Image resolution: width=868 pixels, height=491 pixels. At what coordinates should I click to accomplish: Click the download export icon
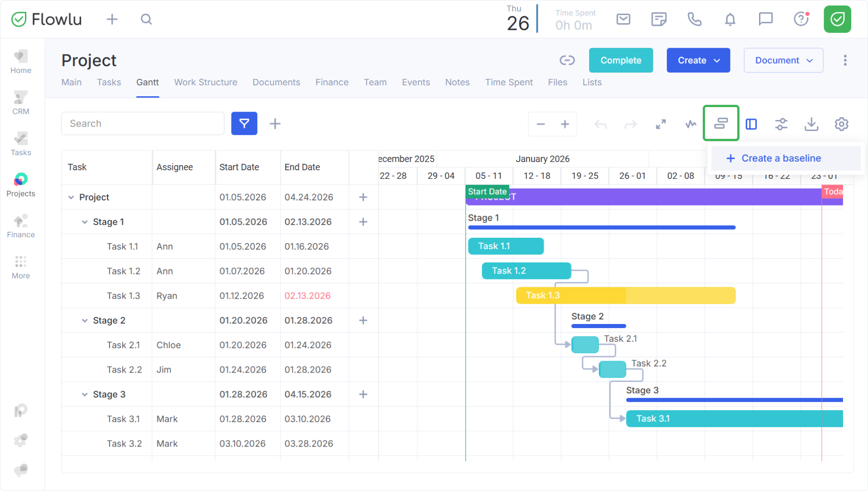pos(811,124)
